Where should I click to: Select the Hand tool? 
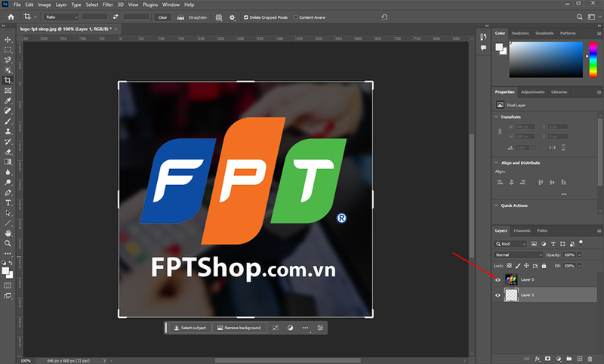click(x=8, y=233)
